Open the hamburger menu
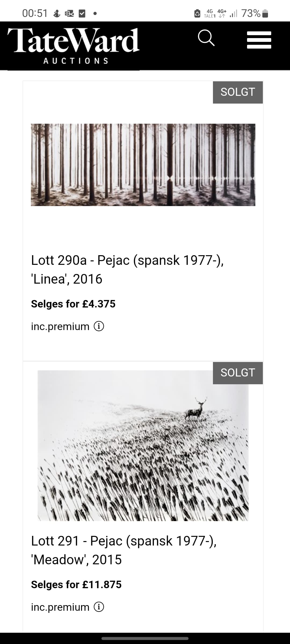 pos(259,40)
